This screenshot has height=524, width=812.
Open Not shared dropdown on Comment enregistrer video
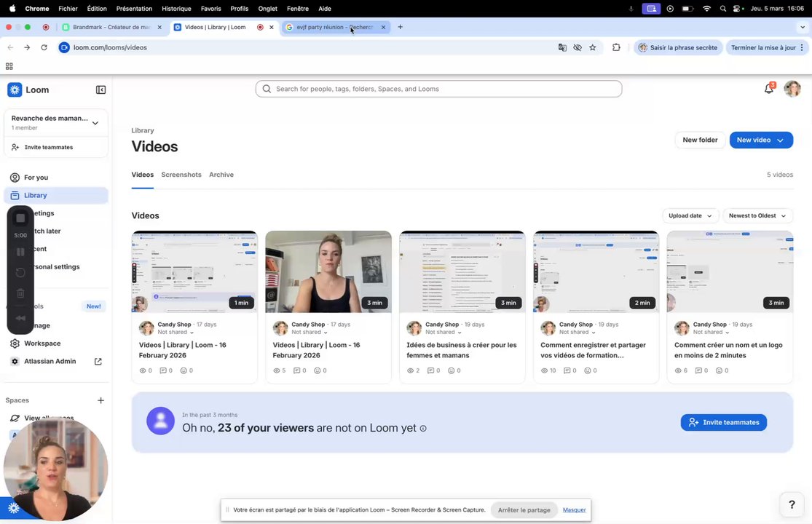click(578, 332)
